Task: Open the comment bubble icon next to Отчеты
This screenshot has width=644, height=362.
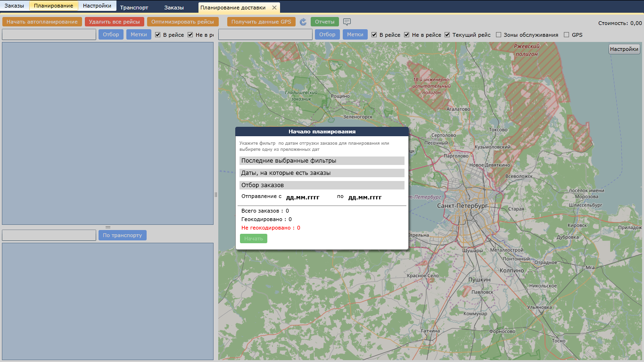Action: [x=347, y=22]
